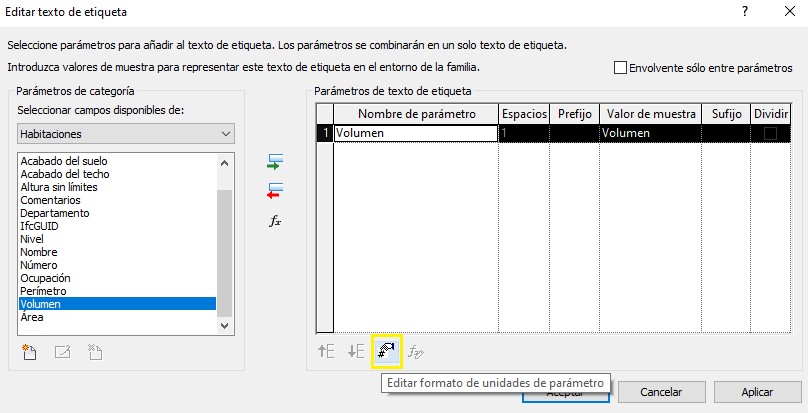Move parameter down in label list

356,351
